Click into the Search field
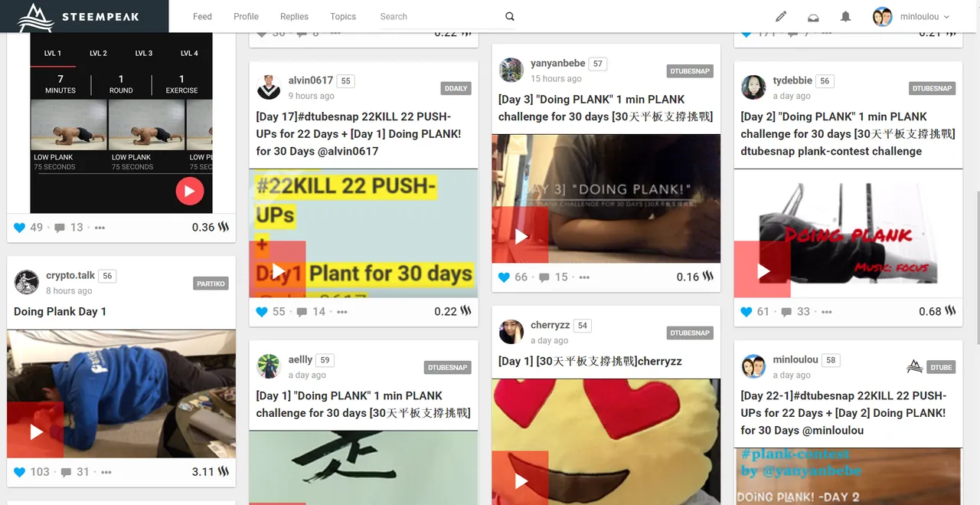Viewport: 980px width, 505px height. (440, 16)
